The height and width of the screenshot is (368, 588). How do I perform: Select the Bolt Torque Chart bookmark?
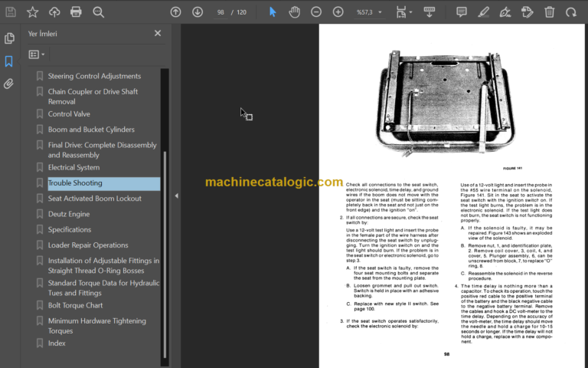pyautogui.click(x=75, y=305)
